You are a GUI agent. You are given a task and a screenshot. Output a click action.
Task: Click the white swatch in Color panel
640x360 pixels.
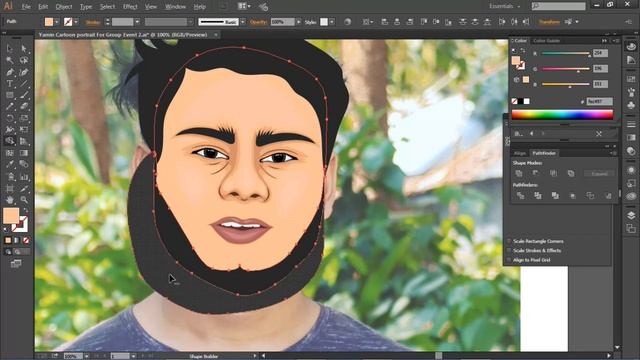[x=527, y=101]
